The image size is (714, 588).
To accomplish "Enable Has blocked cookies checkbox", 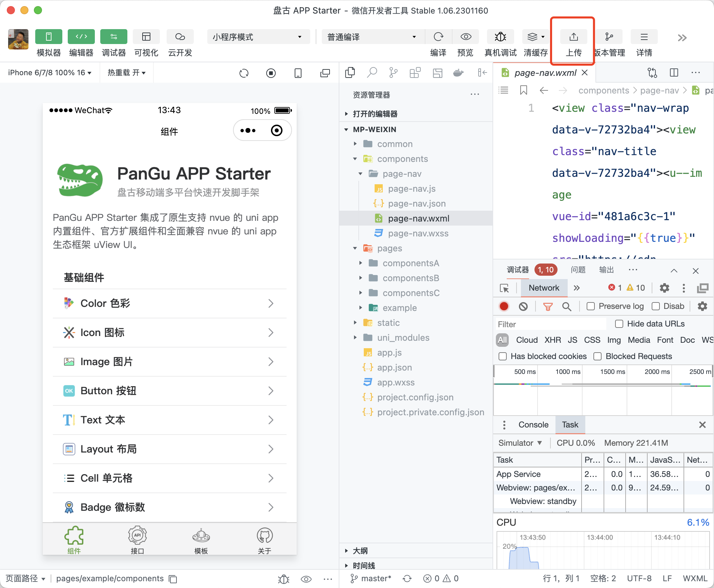I will point(503,357).
